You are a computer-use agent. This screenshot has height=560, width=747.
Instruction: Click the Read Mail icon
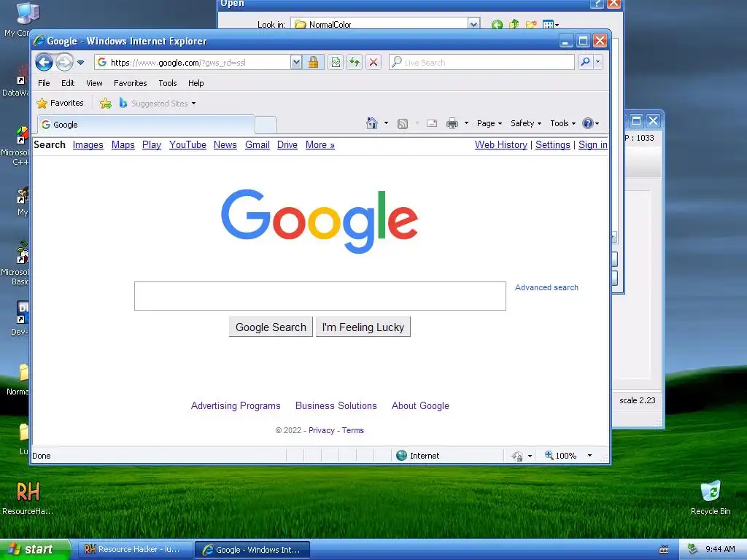pyautogui.click(x=432, y=124)
